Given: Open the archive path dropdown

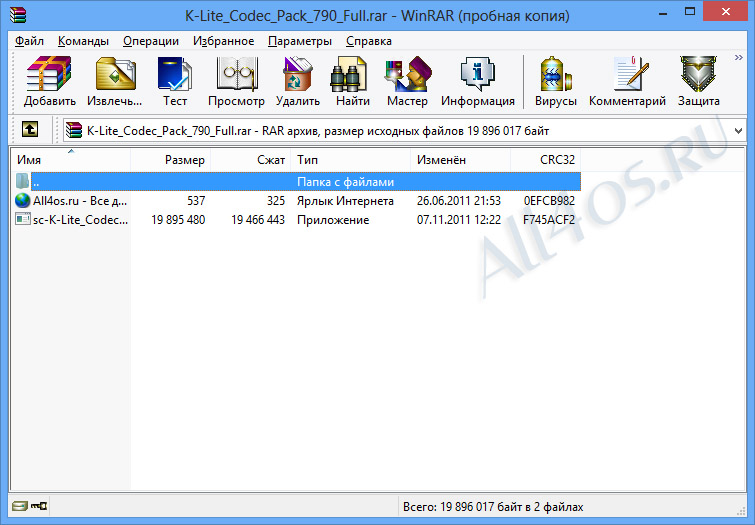Looking at the screenshot, I should click(x=738, y=131).
